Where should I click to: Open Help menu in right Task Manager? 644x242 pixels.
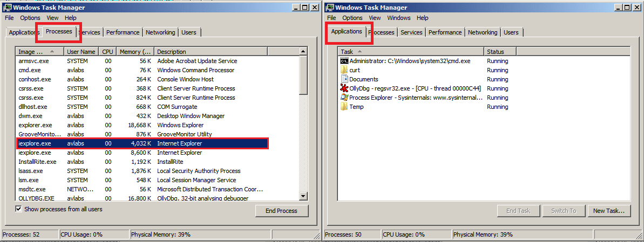coord(422,18)
